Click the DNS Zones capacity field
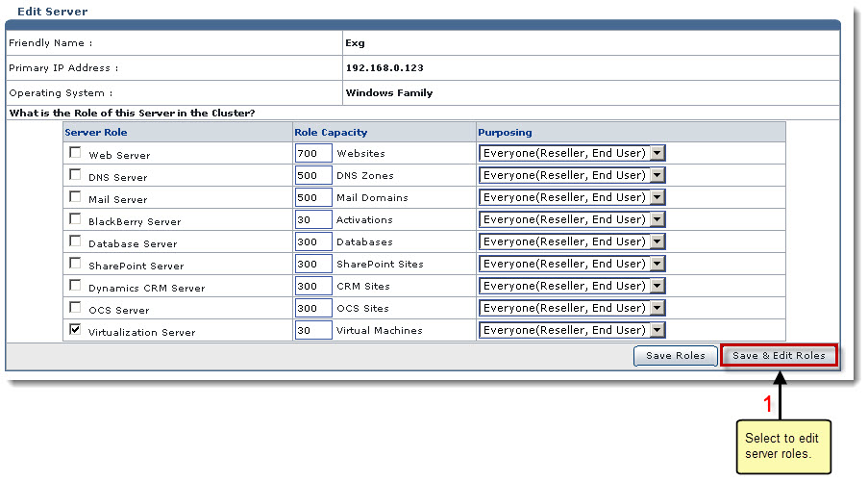 313,176
